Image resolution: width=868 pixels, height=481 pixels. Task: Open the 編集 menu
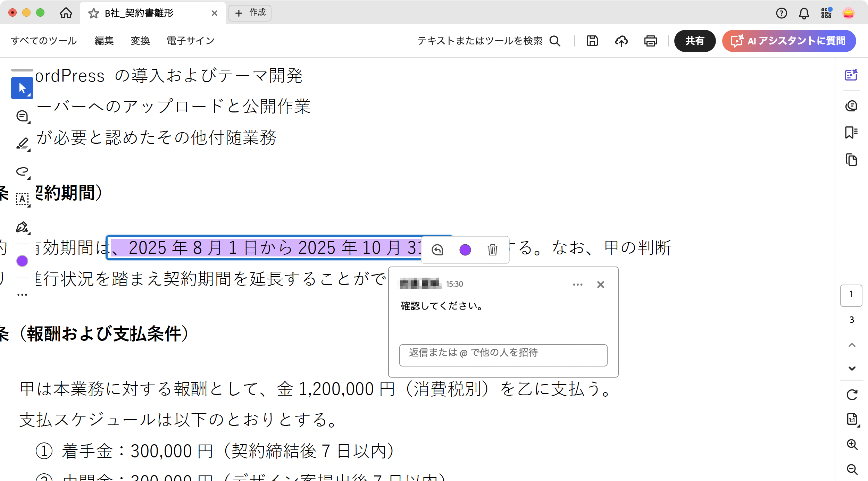click(104, 41)
